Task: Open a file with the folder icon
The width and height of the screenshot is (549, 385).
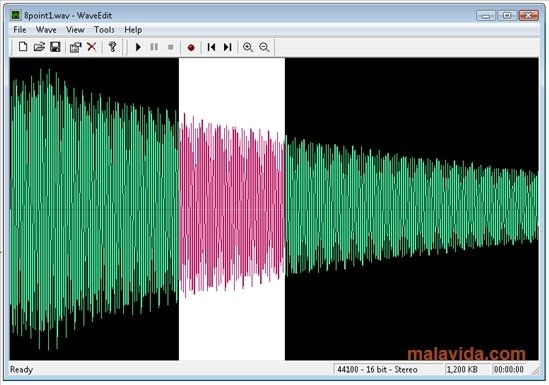Action: 39,47
